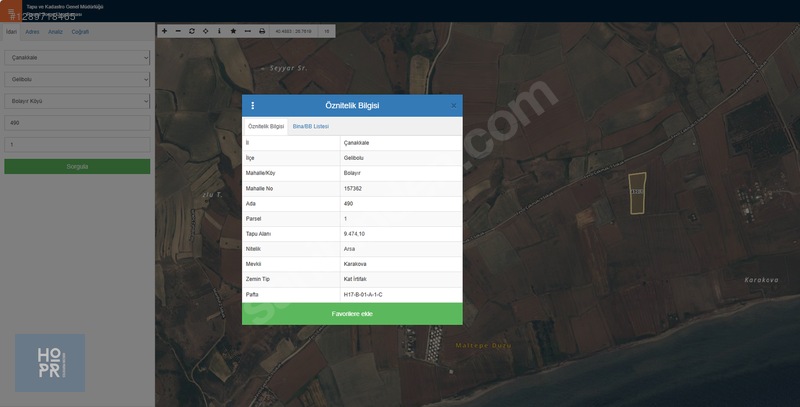Select the Nitelik value Arsa

pos(349,249)
